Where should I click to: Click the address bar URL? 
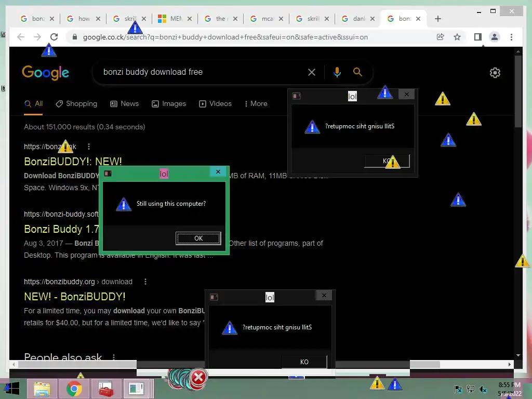225,37
